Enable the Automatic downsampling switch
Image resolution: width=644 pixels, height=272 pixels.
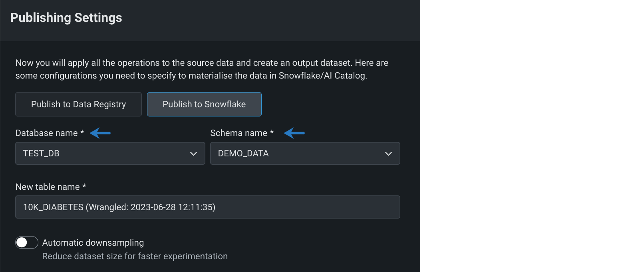(x=27, y=242)
